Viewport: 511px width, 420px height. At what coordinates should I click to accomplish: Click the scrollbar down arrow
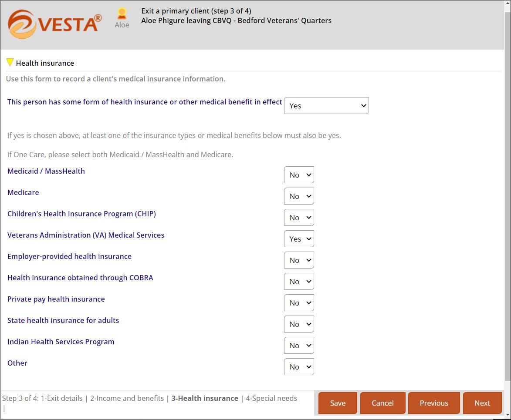click(508, 415)
